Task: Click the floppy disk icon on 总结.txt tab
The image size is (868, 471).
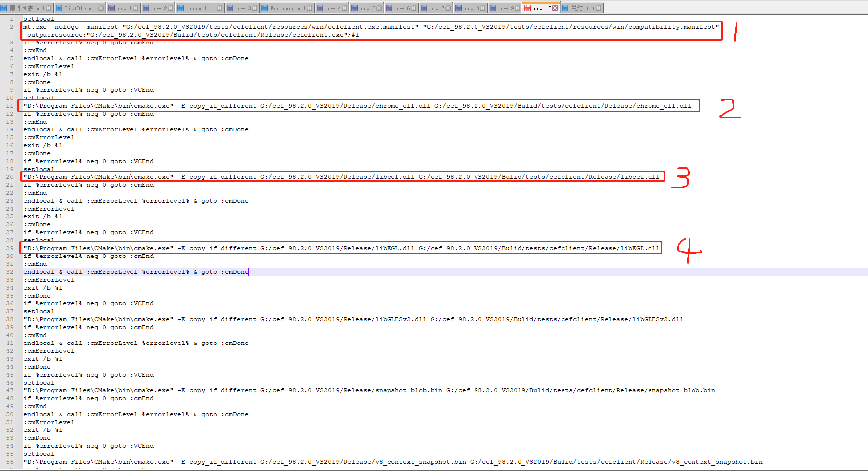Action: (566, 8)
